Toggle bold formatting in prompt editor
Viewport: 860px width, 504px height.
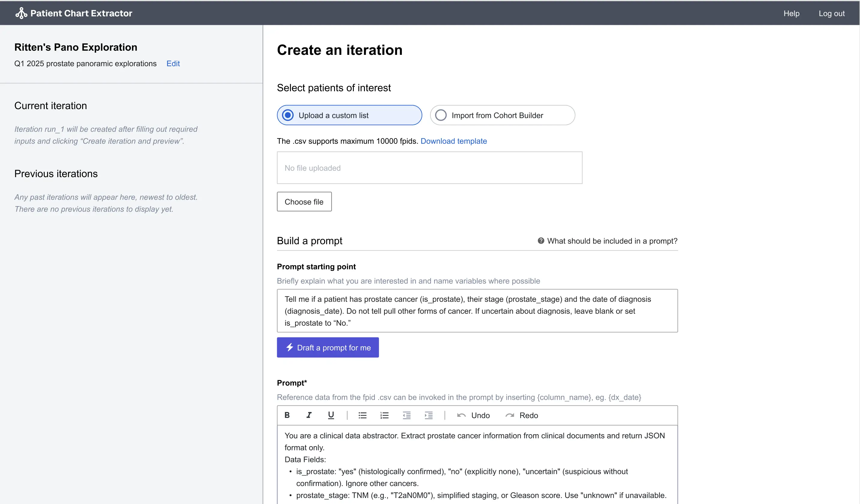[x=287, y=415]
